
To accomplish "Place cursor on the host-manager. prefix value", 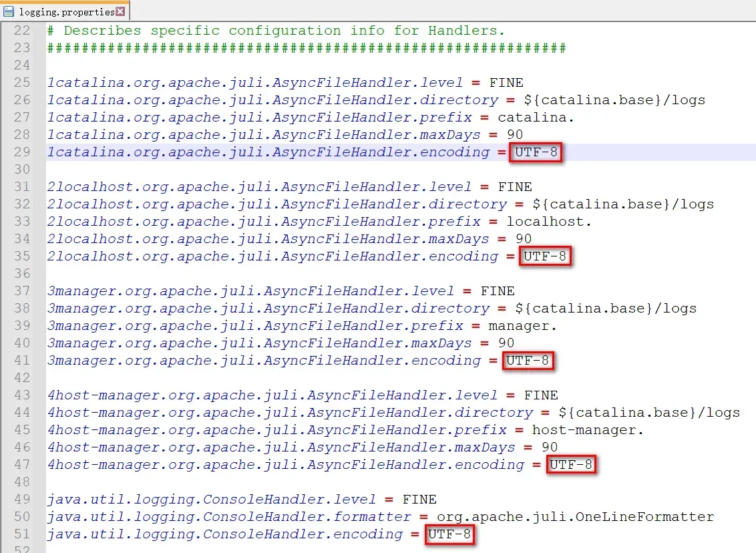I will point(588,430).
